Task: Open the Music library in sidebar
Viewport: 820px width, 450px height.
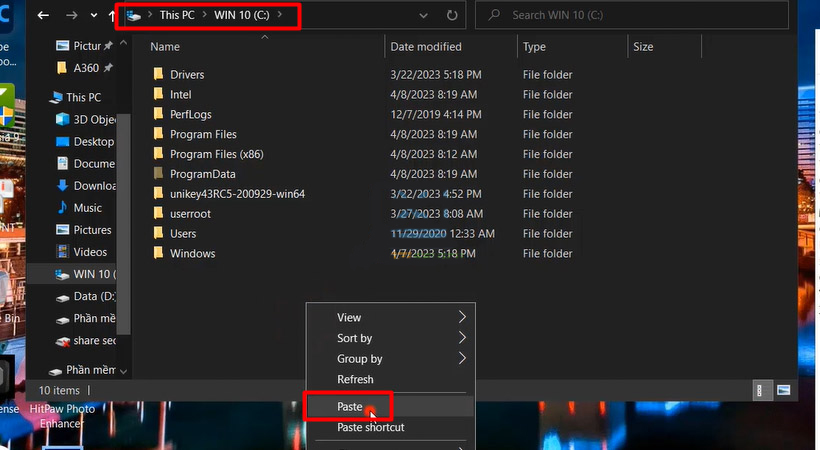Action: coord(87,208)
